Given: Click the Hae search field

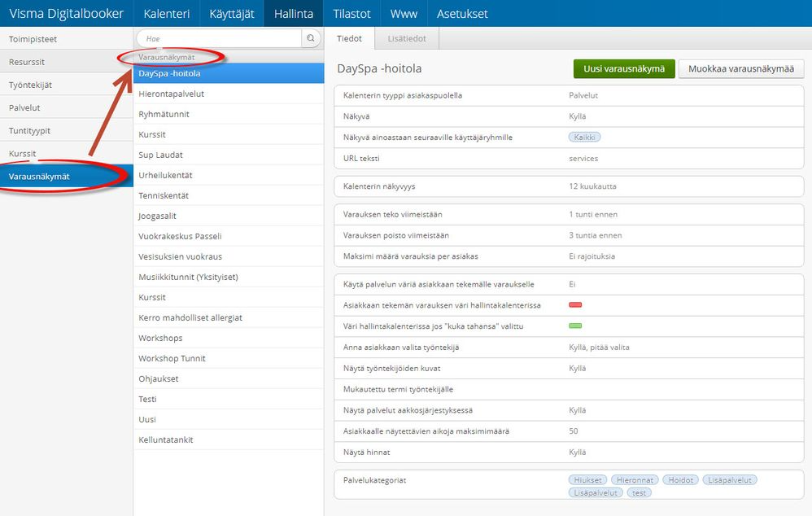Looking at the screenshot, I should (219, 38).
